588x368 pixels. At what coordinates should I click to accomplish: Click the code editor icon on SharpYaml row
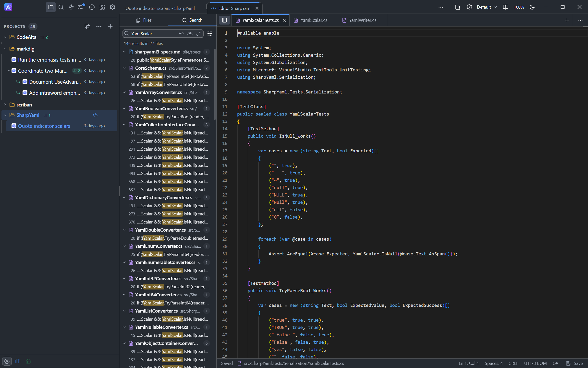[95, 115]
